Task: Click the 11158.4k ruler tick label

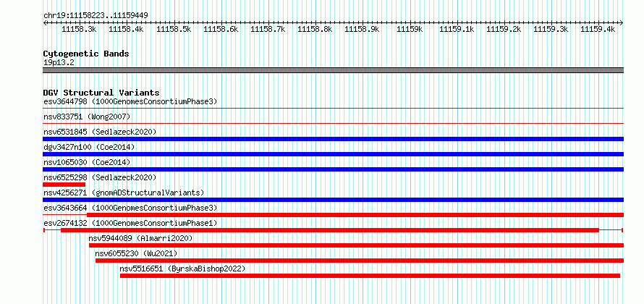Action: pos(126,30)
